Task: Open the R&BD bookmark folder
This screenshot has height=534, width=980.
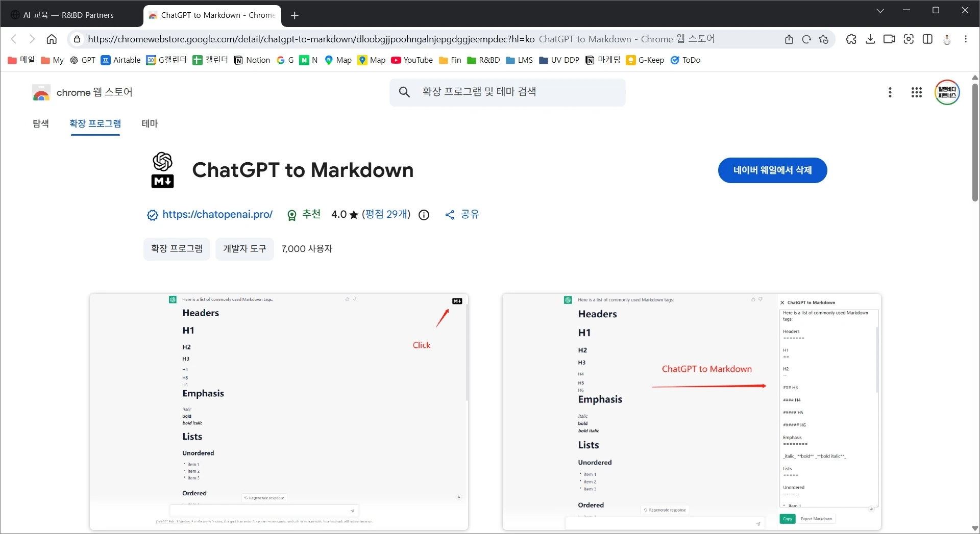Action: click(x=483, y=60)
